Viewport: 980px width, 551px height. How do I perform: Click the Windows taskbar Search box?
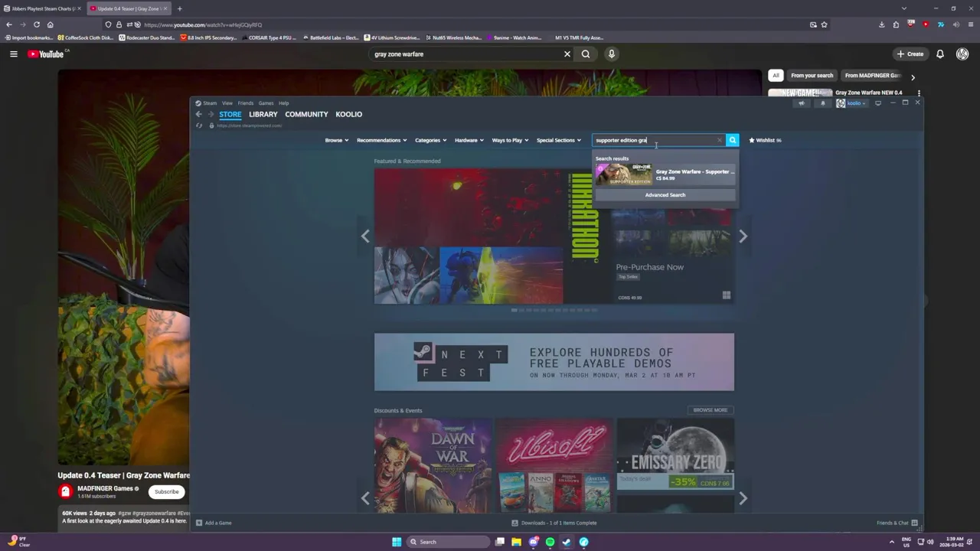[x=449, y=542]
